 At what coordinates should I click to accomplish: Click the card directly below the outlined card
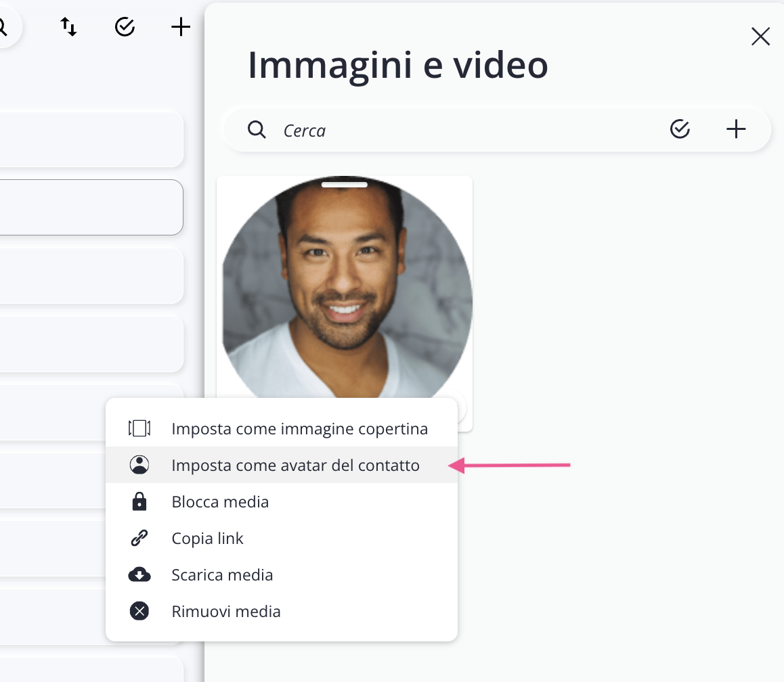coord(91,275)
